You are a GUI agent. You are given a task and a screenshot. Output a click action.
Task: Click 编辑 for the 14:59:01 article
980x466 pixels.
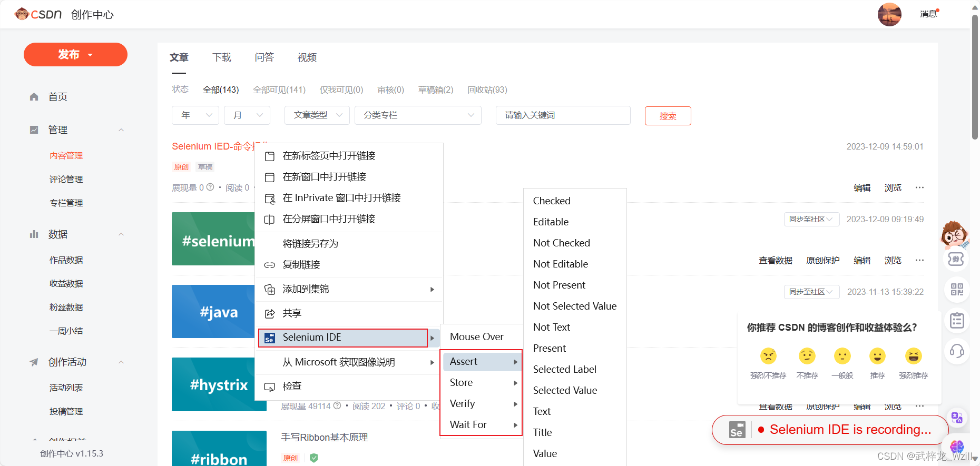click(x=862, y=187)
